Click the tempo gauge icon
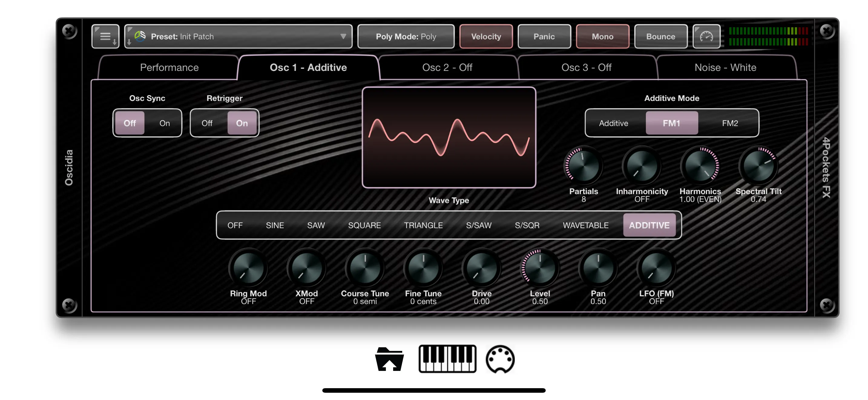868x400 pixels. coord(706,36)
